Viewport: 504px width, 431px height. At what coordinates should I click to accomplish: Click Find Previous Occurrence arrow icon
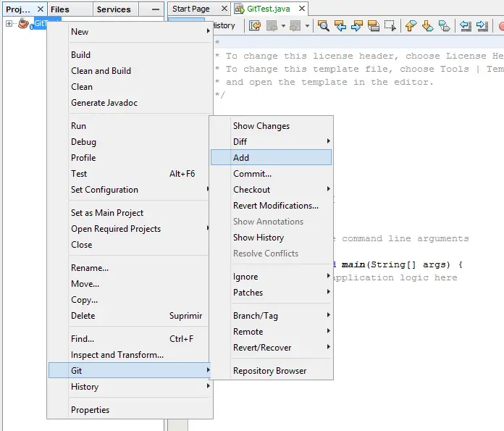click(x=340, y=25)
